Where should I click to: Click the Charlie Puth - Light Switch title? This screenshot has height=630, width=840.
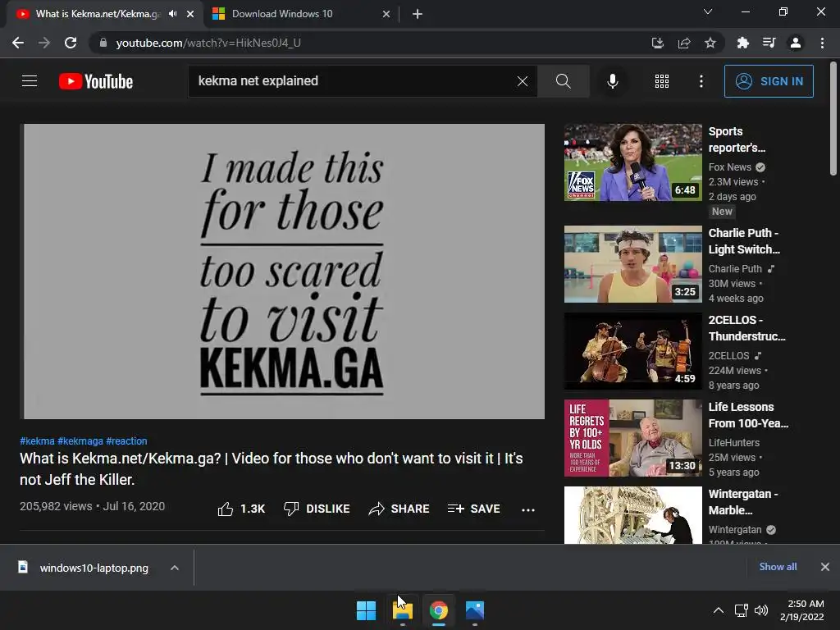click(x=744, y=241)
